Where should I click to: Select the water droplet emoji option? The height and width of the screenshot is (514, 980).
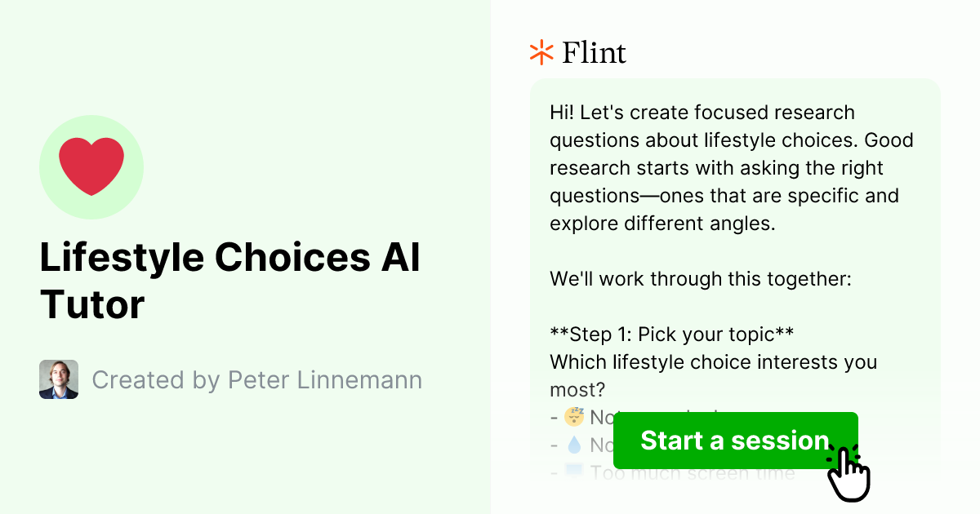[574, 445]
